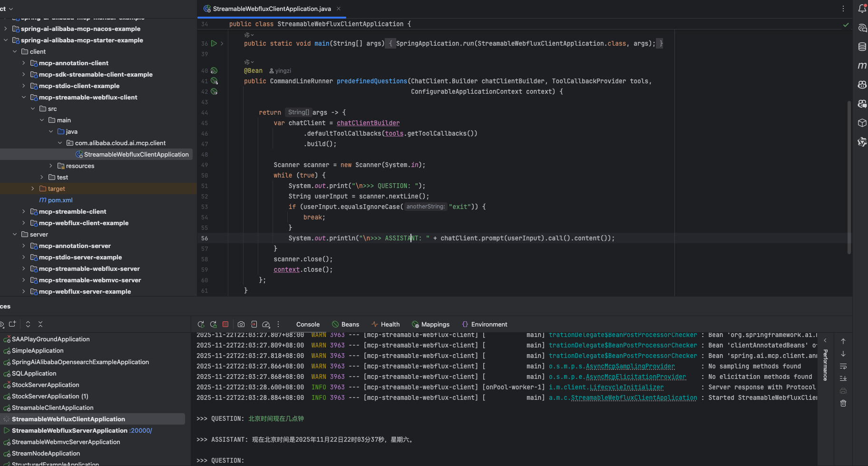Collapse the mcp-streamable-webflux-client module
Screen dimensions: 868x466
(24, 97)
